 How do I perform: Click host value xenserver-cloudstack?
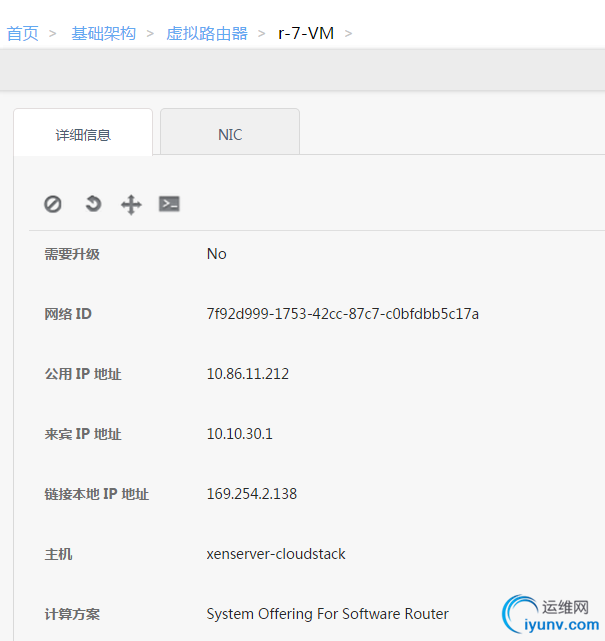[x=276, y=554]
